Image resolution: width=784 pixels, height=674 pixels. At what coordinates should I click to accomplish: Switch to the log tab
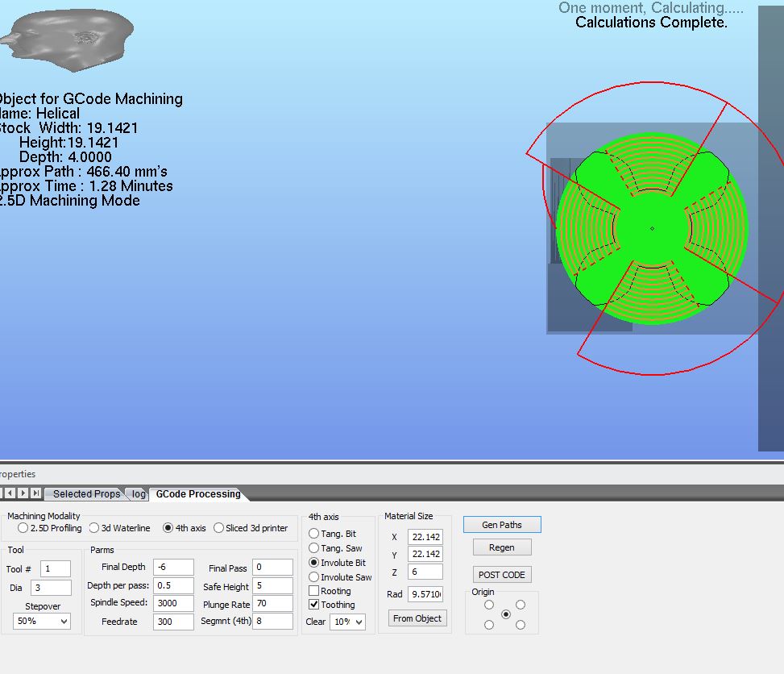pos(139,494)
